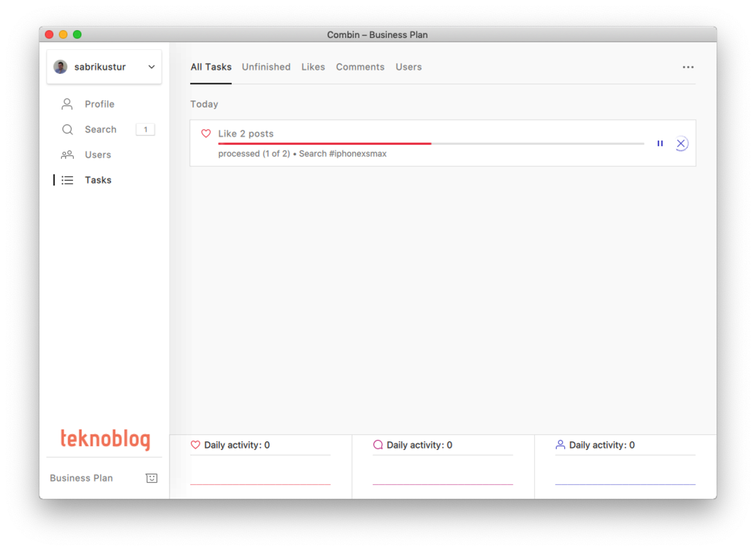756x551 pixels.
Task: Click the smiley feedback icon beside Business Plan
Action: tap(151, 478)
